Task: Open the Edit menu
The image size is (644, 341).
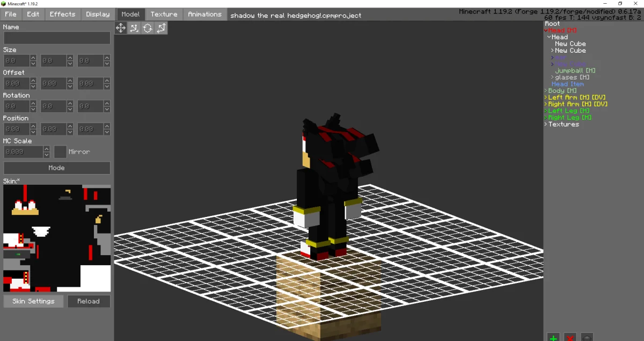Action: pos(33,14)
